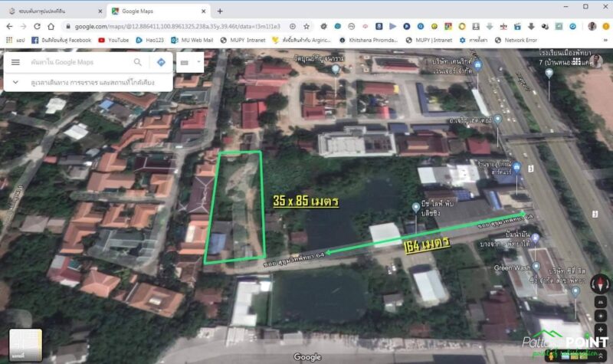Viewport: 613px width, 364px height.
Task: Click the search magnifier in Maps
Action: click(x=138, y=62)
